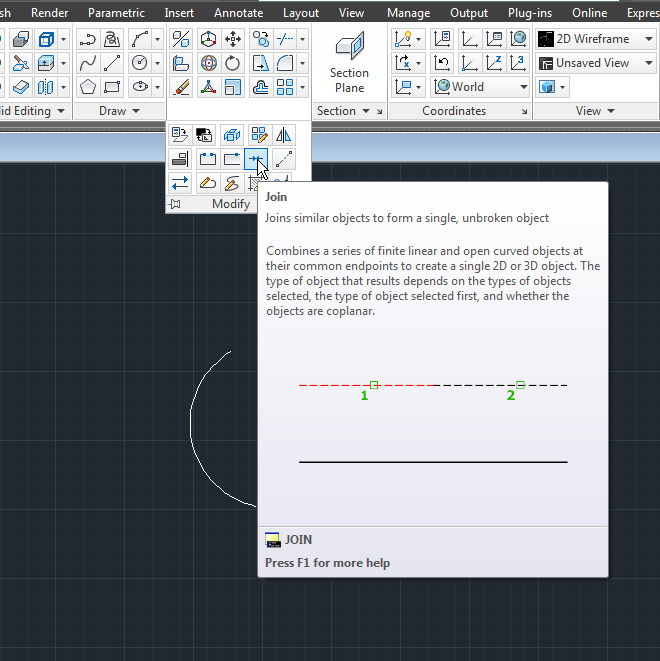Select the Mirror tool in Modify panel
Image resolution: width=660 pixels, height=661 pixels.
pos(284,135)
